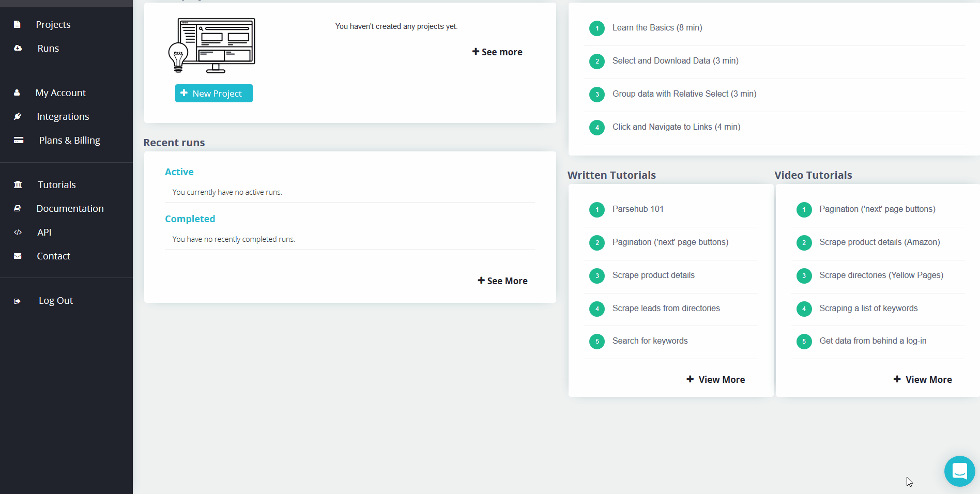
Task: Click 'You currently have no active runs.' text
Action: click(227, 192)
